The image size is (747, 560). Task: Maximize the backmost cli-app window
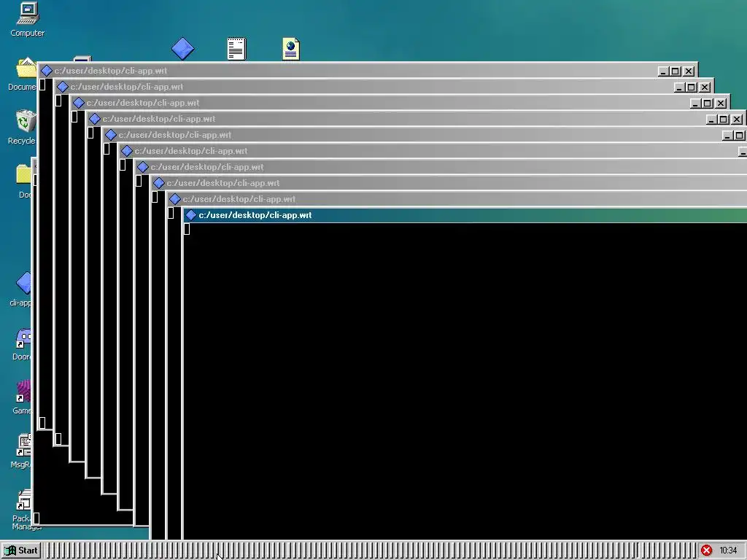point(676,71)
